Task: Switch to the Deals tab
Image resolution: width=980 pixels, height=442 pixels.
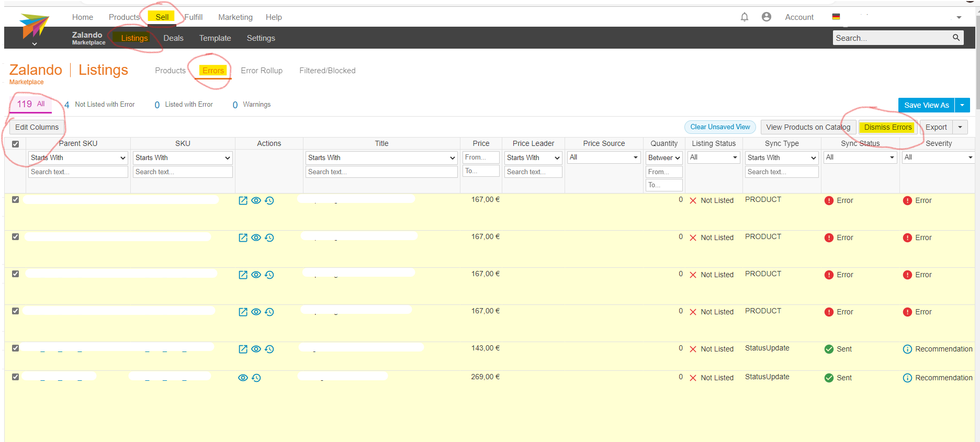Action: [x=173, y=38]
